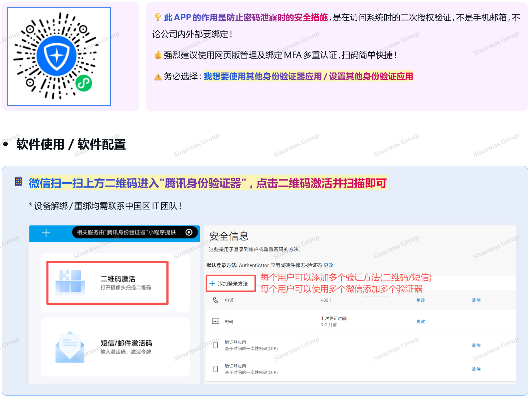The height and width of the screenshot is (397, 532).
Task: Click the WeChat mini-program QR code image
Action: (x=59, y=57)
